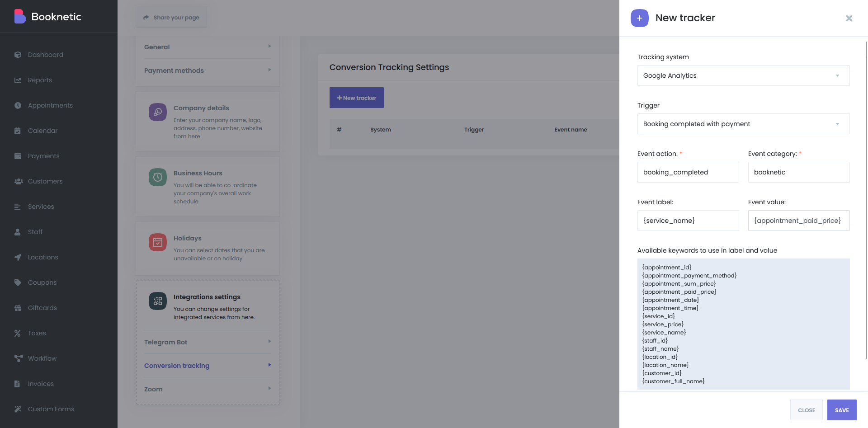Select the Company details key icon
This screenshot has width=868, height=428.
click(x=157, y=112)
